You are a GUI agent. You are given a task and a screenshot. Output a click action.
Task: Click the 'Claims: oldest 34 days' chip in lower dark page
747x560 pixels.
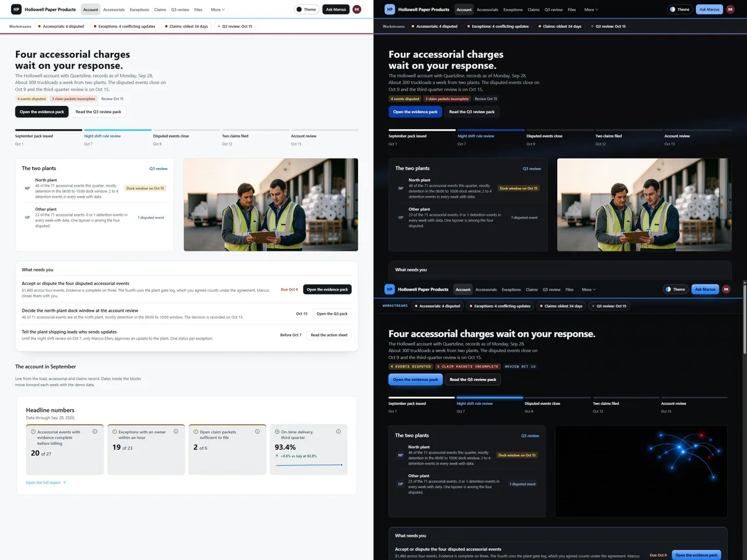(x=560, y=306)
